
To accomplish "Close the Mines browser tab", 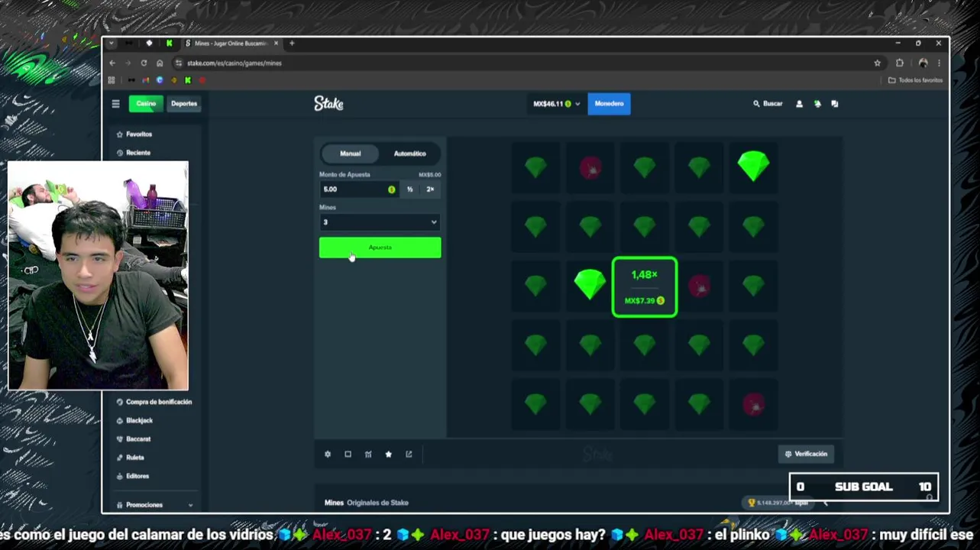I will click(277, 44).
